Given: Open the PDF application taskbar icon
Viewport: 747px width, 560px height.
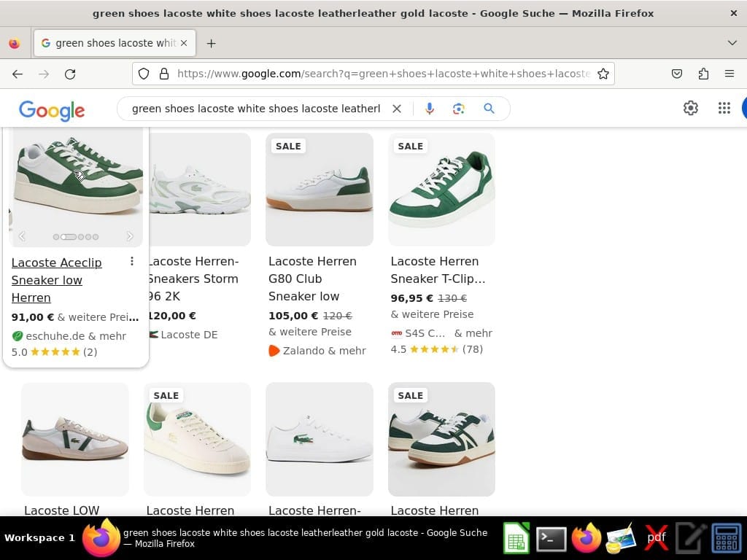Looking at the screenshot, I should pos(656,539).
